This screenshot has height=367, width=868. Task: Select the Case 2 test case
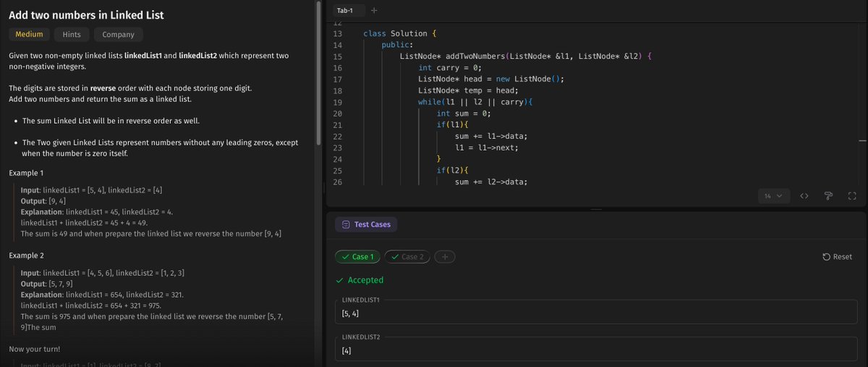(408, 257)
